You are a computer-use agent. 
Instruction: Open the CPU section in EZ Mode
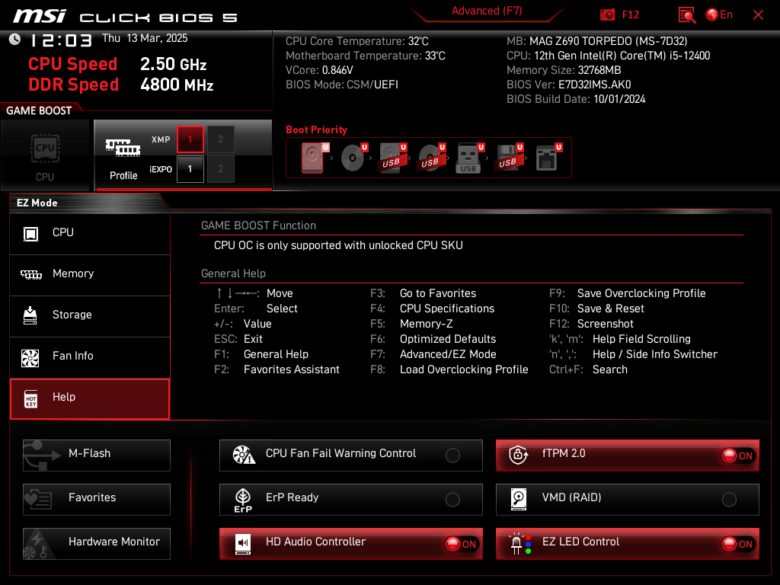click(90, 233)
